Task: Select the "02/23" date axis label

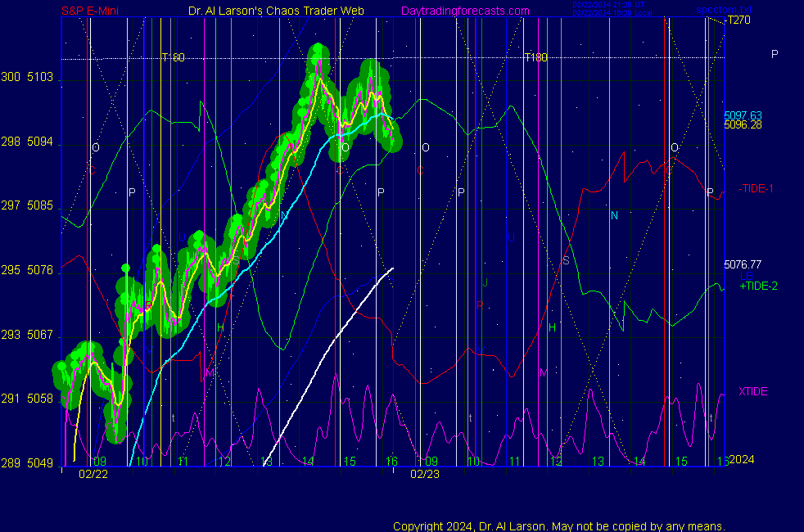Action: (425, 474)
